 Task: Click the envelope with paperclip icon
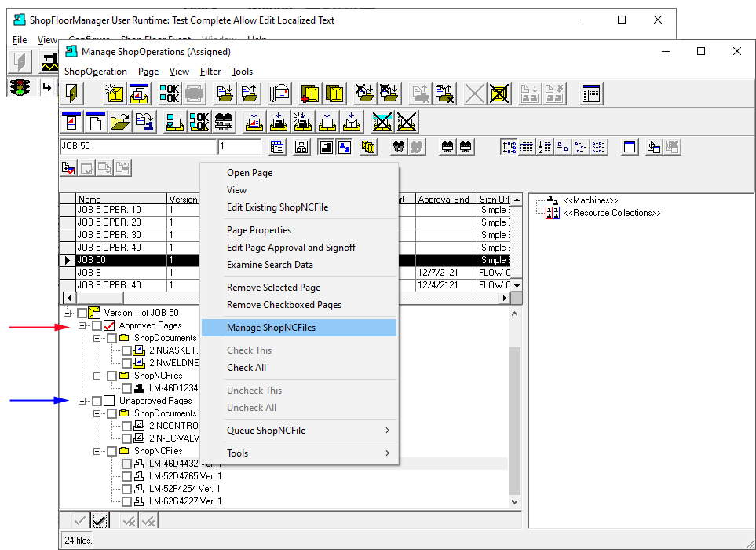(280, 93)
